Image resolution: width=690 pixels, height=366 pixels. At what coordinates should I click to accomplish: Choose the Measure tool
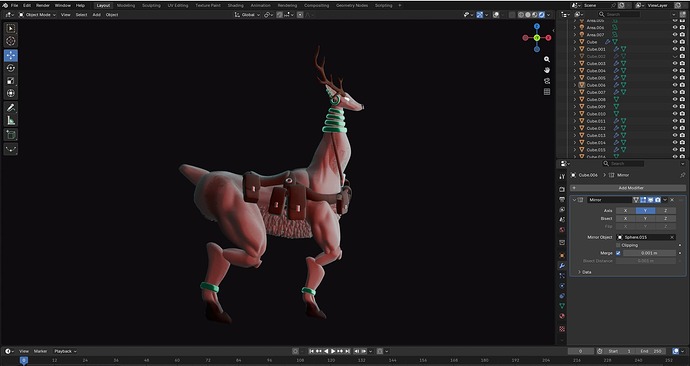click(11, 121)
